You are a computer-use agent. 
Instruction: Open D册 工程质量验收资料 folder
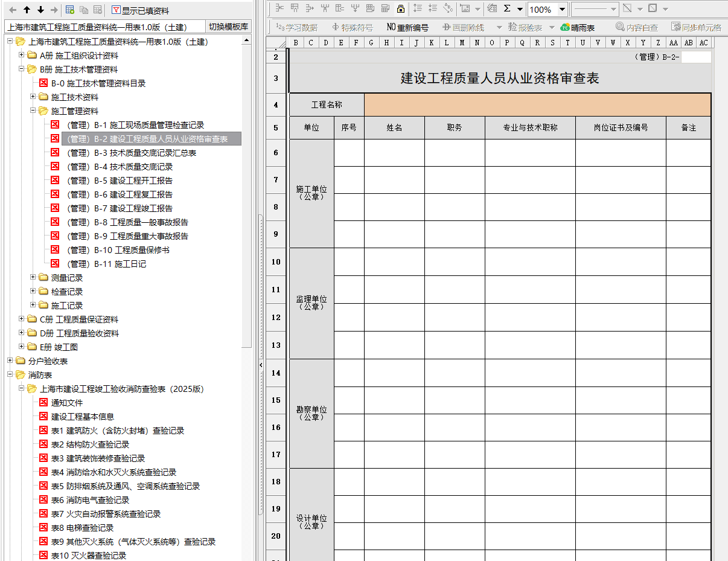79,333
